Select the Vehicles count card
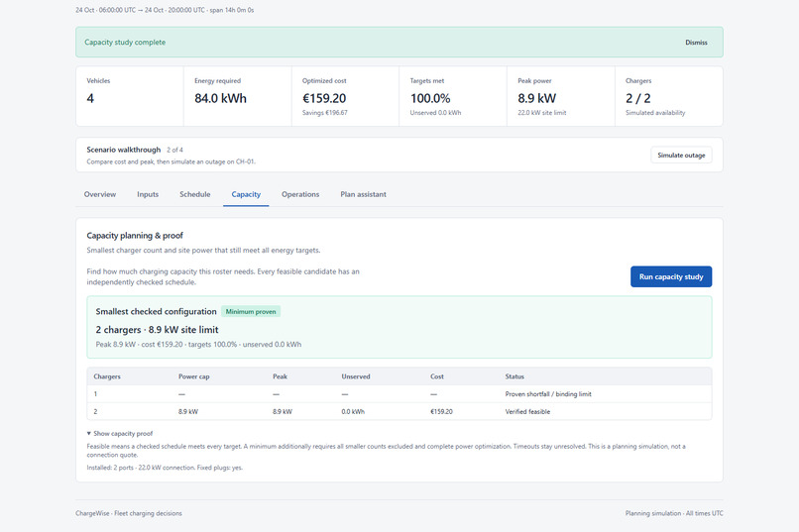Image resolution: width=799 pixels, height=532 pixels. pyautogui.click(x=130, y=96)
